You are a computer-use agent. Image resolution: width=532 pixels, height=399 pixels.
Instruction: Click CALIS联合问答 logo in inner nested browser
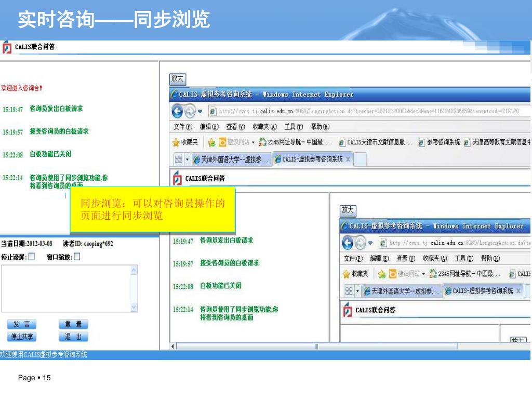pyautogui.click(x=348, y=310)
